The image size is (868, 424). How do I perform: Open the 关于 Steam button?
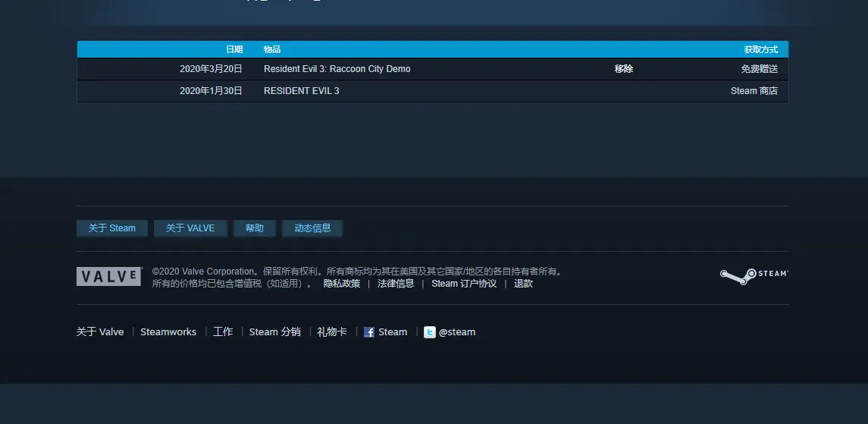pyautogui.click(x=112, y=228)
